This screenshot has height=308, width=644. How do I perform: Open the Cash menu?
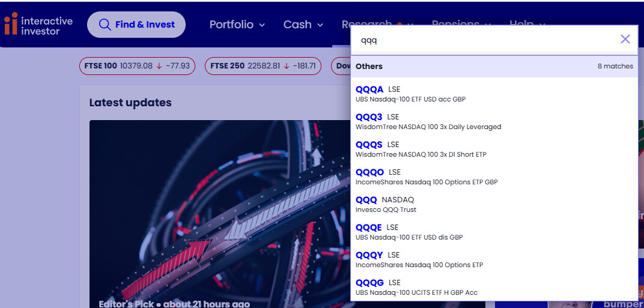303,25
